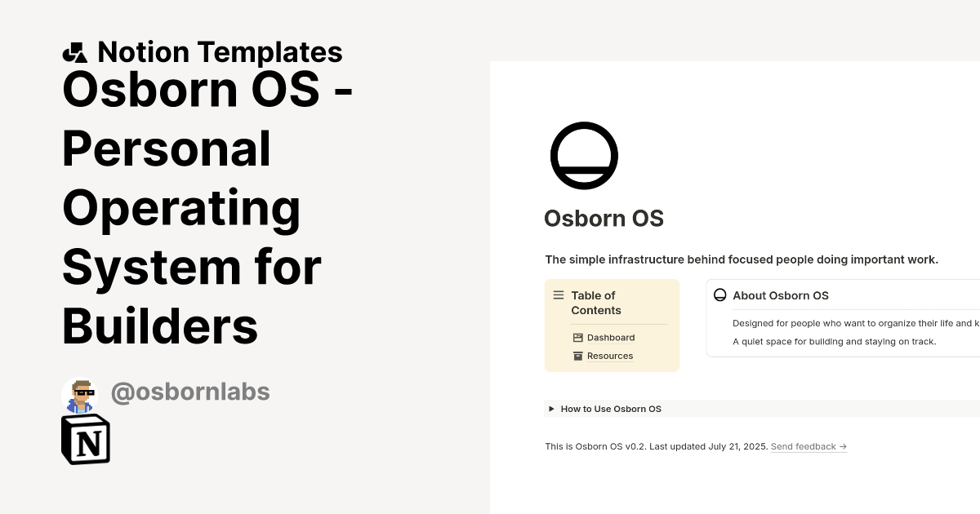Click the @osbornlabs avatar image
980x514 pixels.
coord(80,392)
